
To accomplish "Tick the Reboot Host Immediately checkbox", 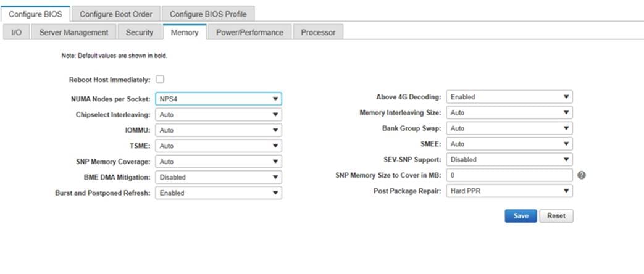I will pyautogui.click(x=160, y=79).
